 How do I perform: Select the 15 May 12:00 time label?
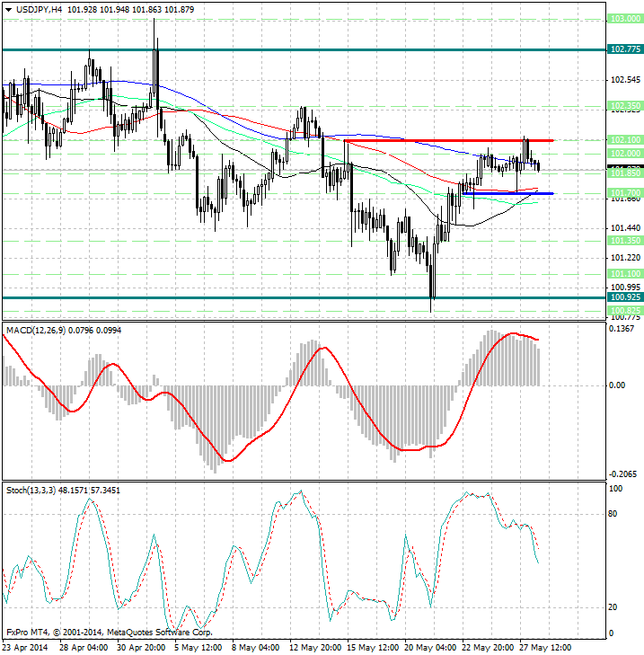coord(373,648)
